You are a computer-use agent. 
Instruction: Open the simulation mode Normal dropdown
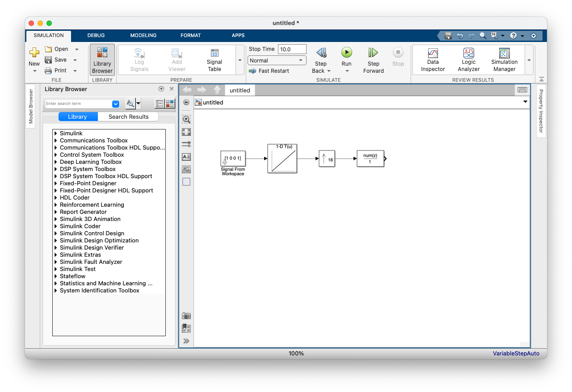277,60
